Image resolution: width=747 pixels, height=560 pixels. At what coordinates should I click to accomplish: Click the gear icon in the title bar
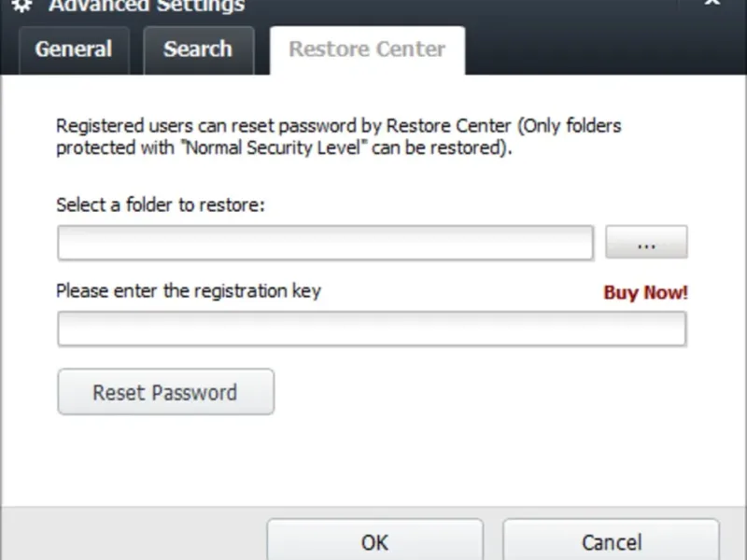(21, 6)
